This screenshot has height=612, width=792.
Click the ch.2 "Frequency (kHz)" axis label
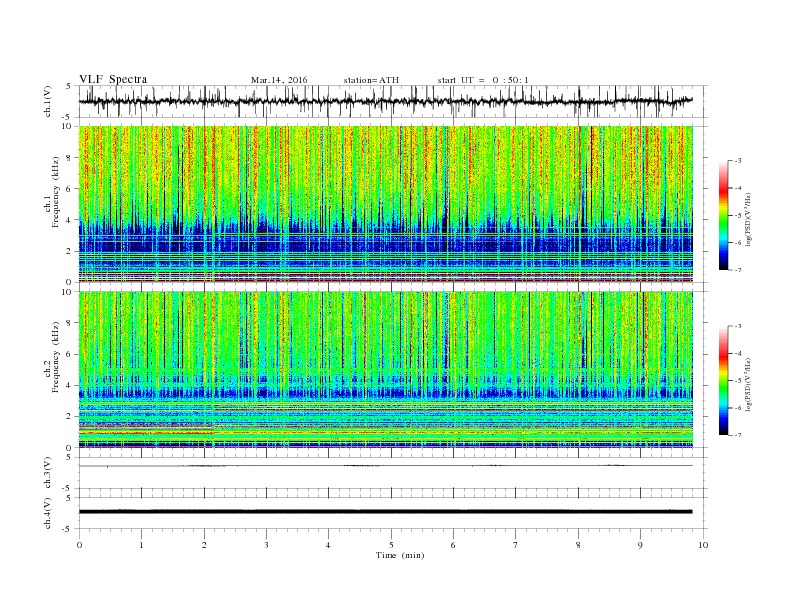pyautogui.click(x=56, y=357)
